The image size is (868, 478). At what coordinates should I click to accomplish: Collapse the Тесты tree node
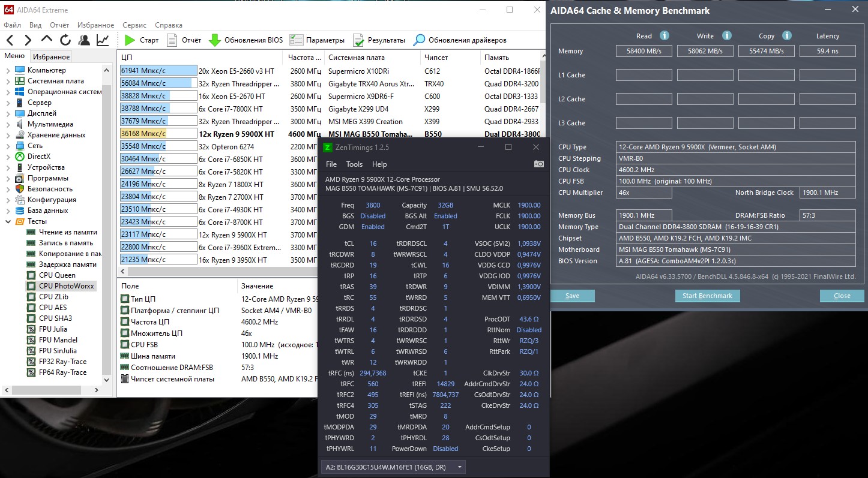[8, 221]
